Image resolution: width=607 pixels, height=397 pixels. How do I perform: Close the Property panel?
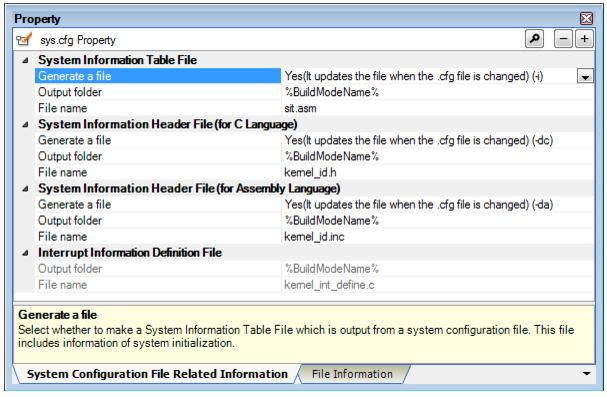(586, 18)
